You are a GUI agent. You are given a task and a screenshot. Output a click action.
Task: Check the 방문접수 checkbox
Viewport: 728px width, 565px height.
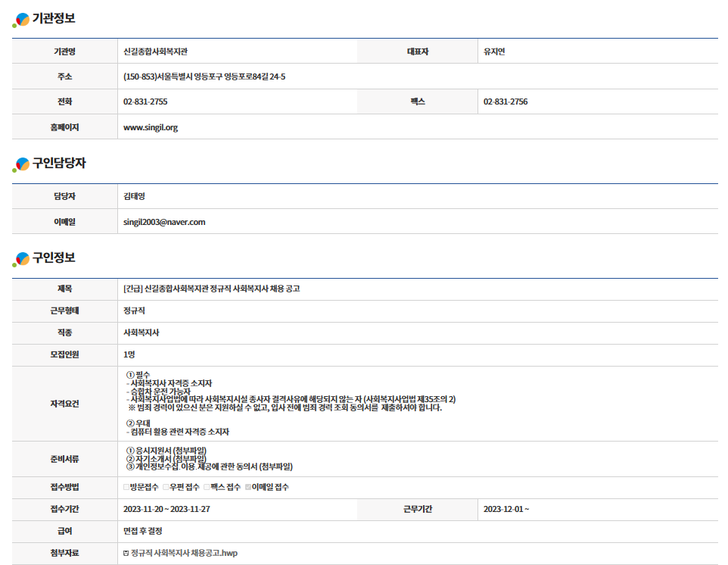coord(126,487)
